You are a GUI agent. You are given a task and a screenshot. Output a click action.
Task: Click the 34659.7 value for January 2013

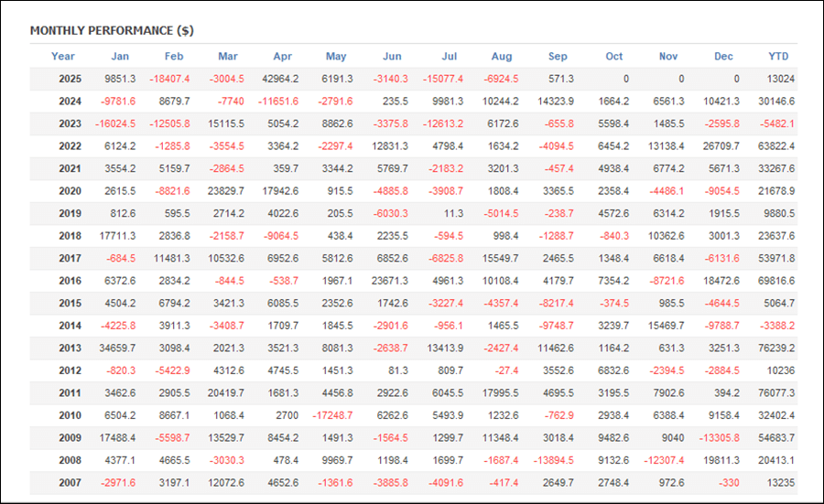pyautogui.click(x=115, y=349)
